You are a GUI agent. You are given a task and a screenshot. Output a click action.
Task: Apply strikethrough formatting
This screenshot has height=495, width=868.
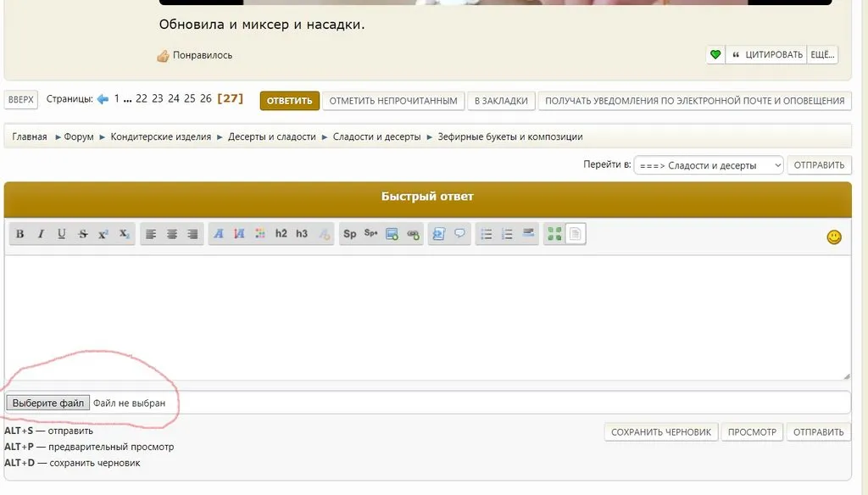(82, 234)
